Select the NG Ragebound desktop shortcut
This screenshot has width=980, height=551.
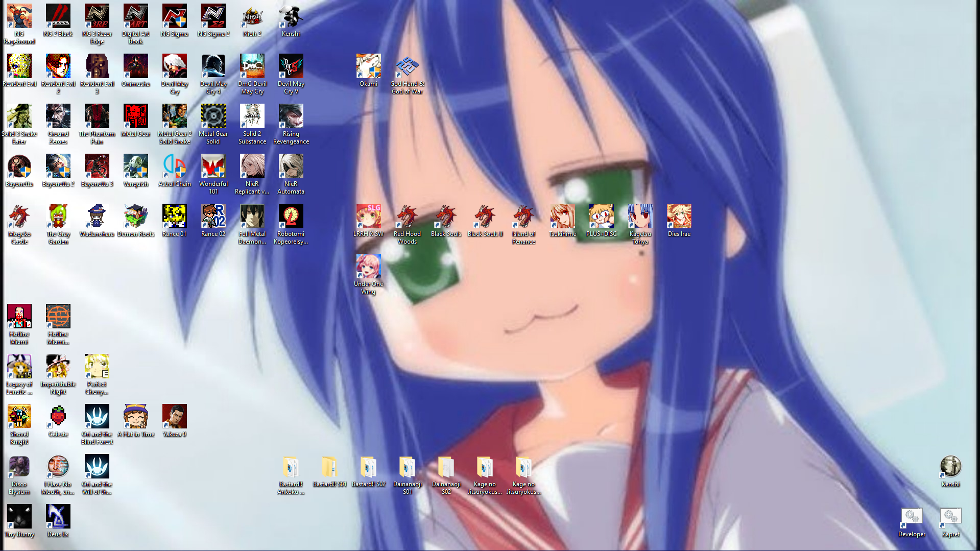[x=19, y=17]
